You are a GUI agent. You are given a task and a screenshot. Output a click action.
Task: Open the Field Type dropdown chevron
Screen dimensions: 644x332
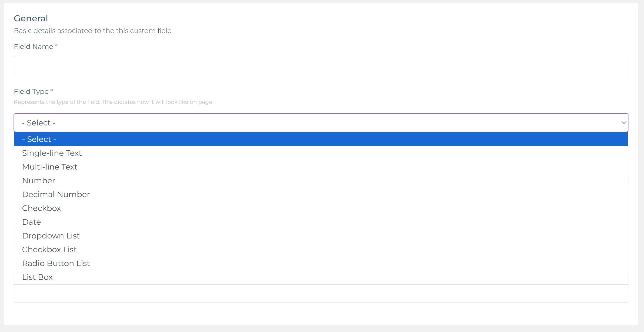[x=623, y=122]
